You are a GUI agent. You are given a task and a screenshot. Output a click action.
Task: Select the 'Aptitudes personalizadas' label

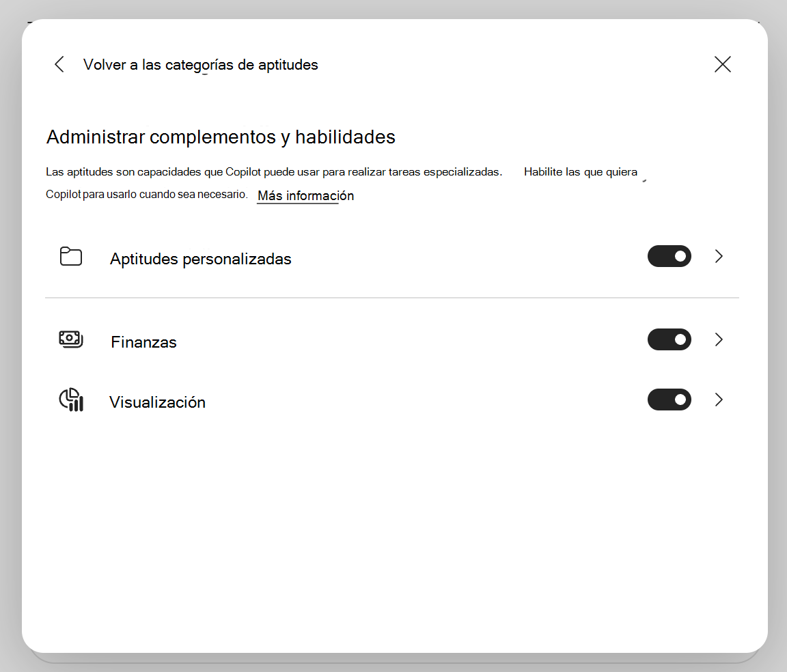[x=200, y=259]
